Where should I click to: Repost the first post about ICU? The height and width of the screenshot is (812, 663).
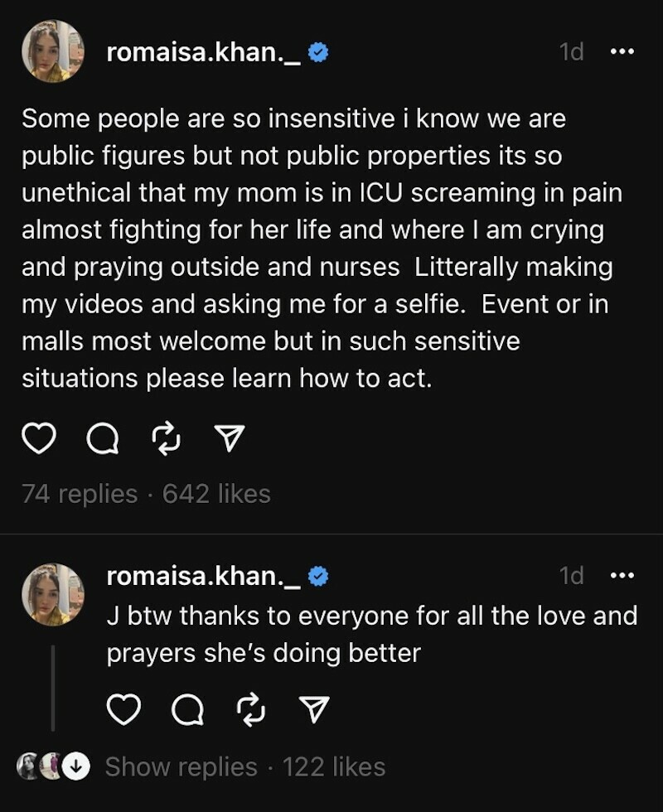[x=167, y=439]
